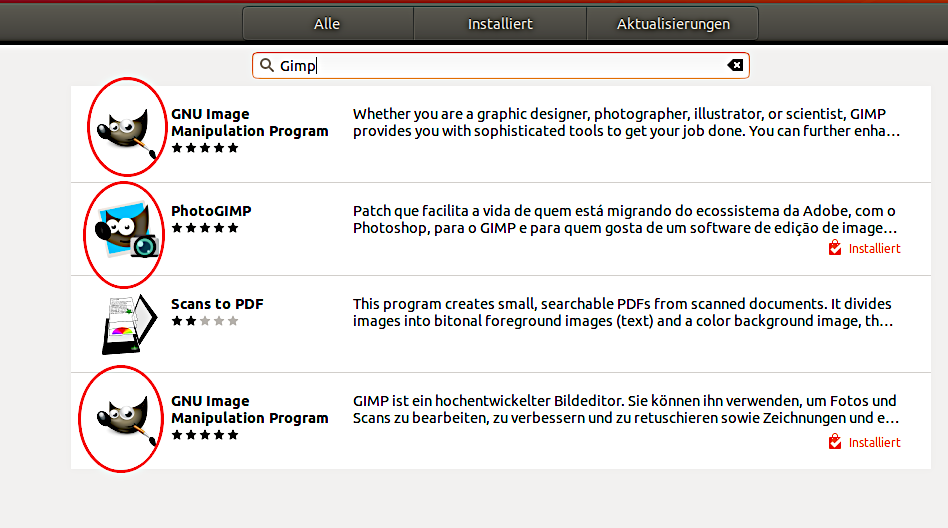The image size is (948, 528).
Task: Open GNU Image Manipulation Program title, German-description row
Action: tap(250, 409)
